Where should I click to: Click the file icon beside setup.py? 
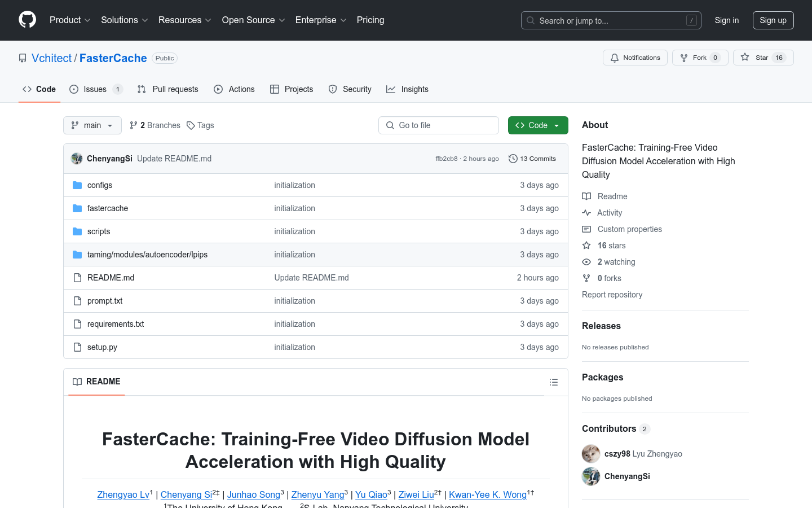(77, 347)
